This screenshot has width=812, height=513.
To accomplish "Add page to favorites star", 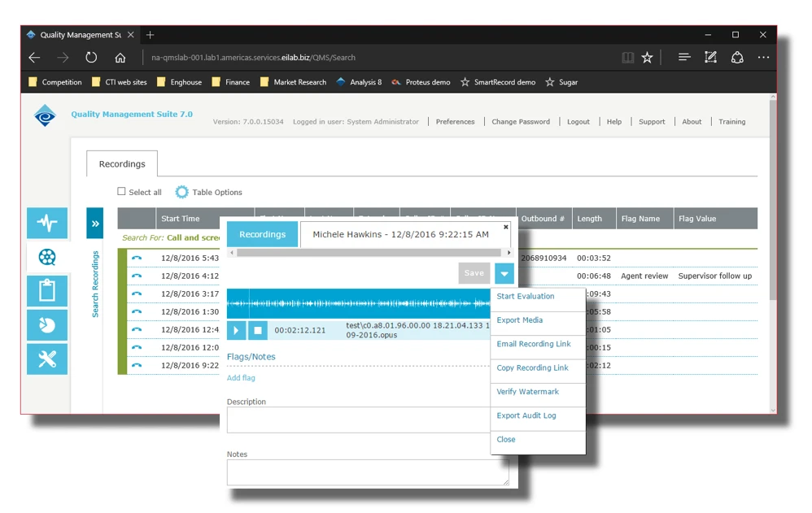I will click(648, 58).
